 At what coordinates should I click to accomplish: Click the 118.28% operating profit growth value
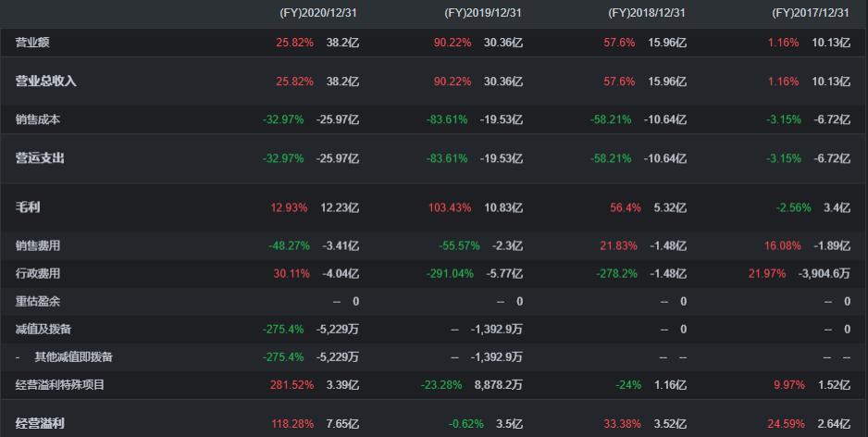288,423
